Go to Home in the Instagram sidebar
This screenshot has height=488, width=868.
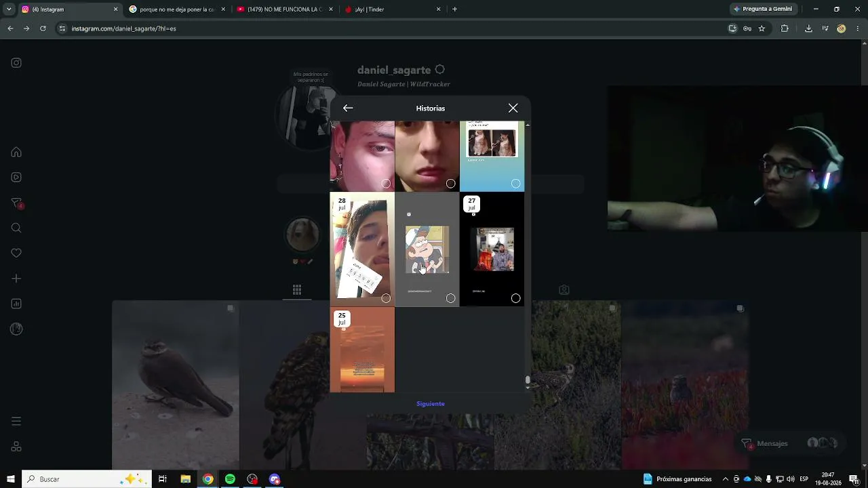(16, 152)
